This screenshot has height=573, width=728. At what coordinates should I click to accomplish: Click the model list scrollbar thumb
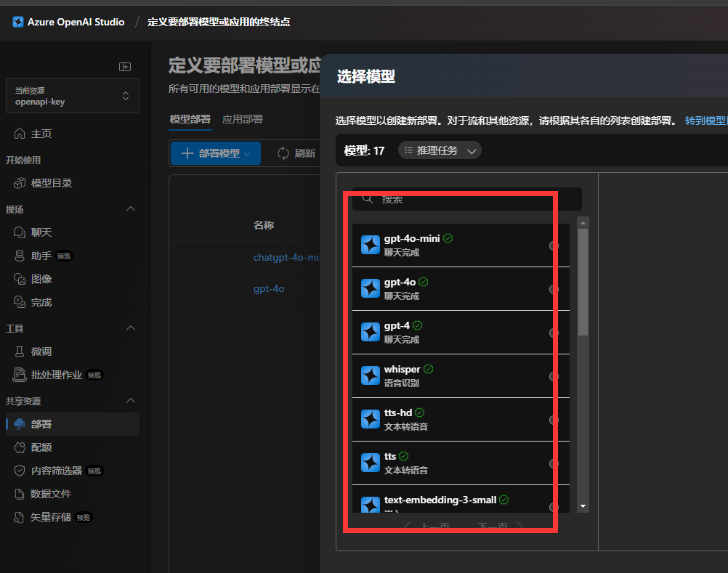tap(583, 282)
